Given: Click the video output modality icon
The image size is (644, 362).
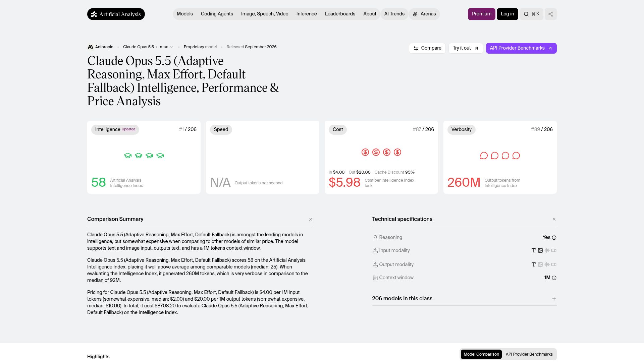Looking at the screenshot, I should point(554,264).
